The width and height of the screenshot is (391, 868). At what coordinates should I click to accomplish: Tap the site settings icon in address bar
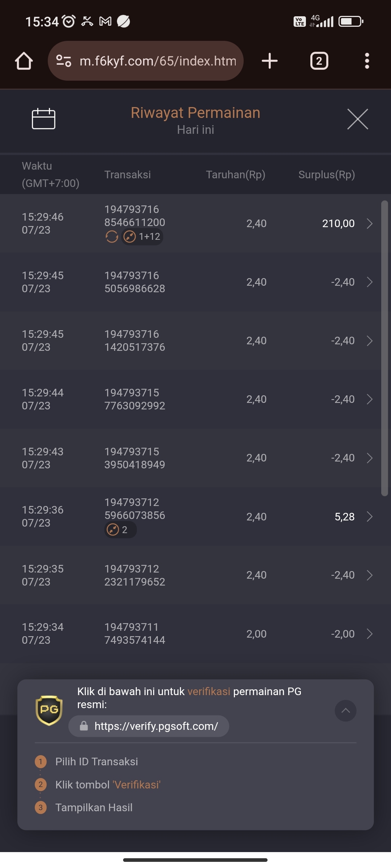pyautogui.click(x=64, y=61)
